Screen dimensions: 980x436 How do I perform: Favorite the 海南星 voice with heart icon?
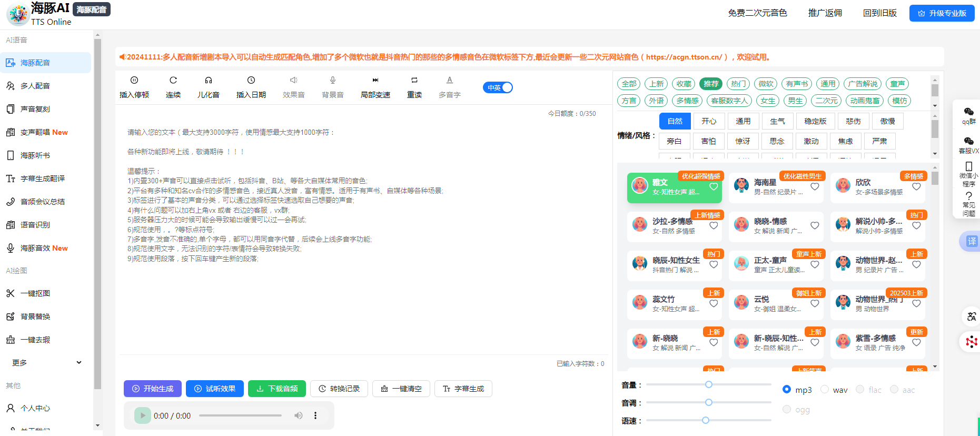815,186
